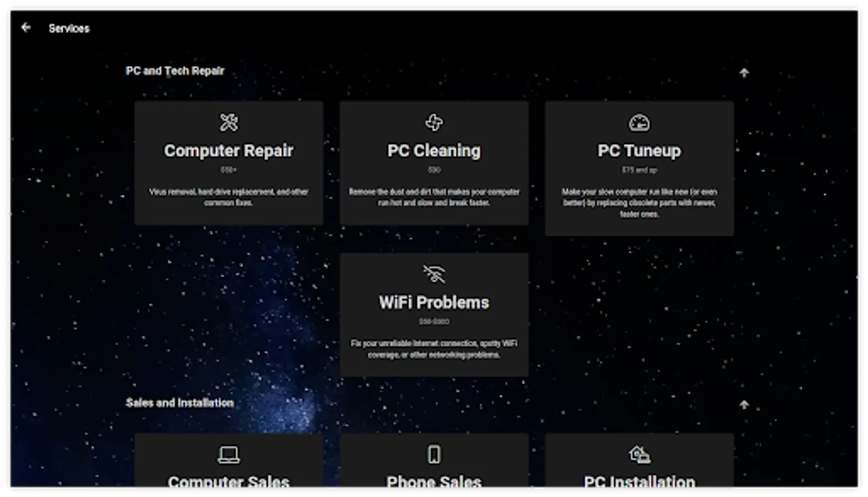The height and width of the screenshot is (497, 868).
Task: Click the PC Tuneup slow computer description
Action: coord(639,203)
